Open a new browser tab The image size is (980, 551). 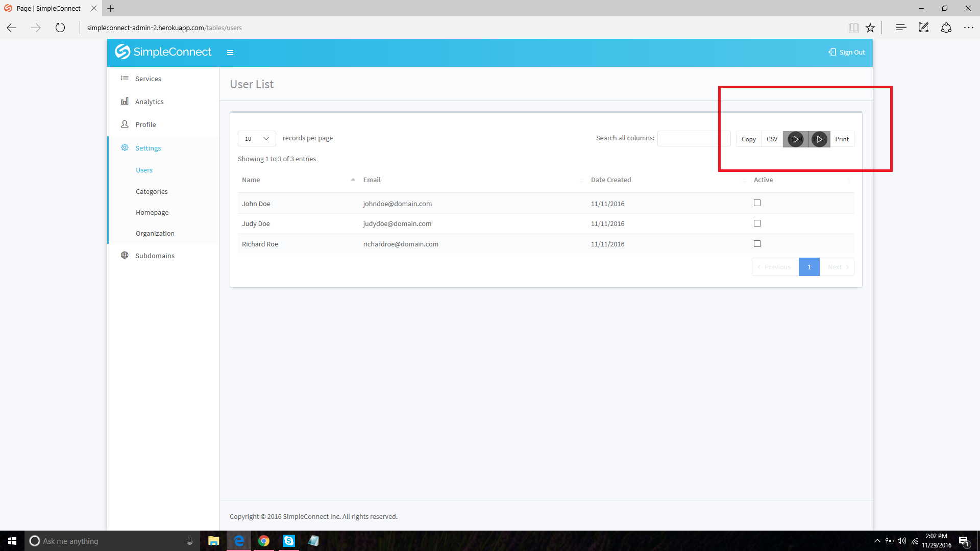pos(110,8)
